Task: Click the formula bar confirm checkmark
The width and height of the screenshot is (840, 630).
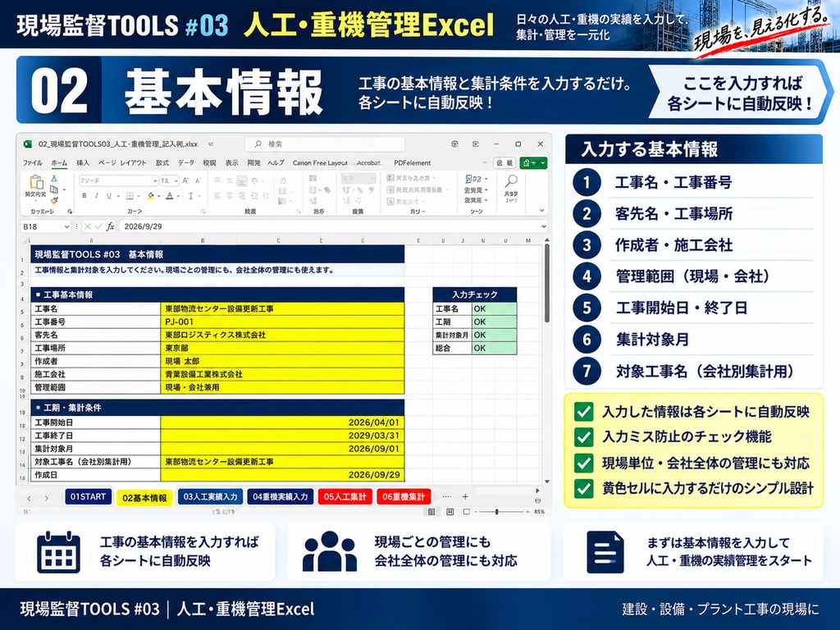Action: click(98, 226)
